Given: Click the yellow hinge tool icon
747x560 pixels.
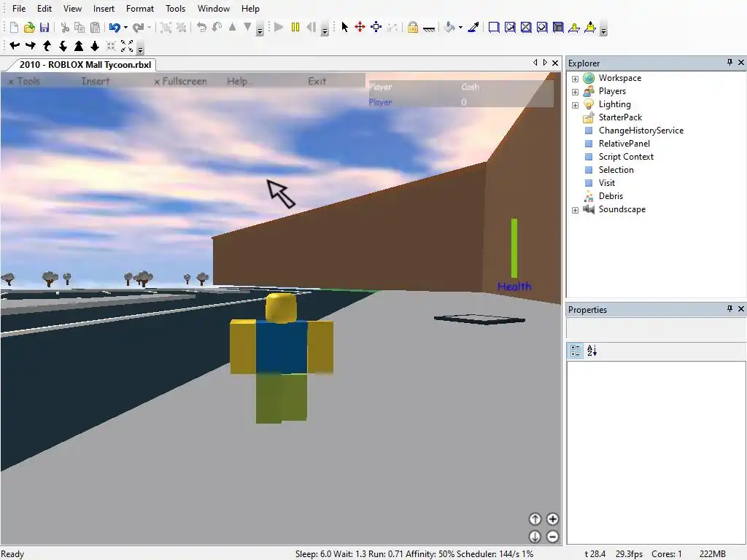Looking at the screenshot, I should click(574, 27).
